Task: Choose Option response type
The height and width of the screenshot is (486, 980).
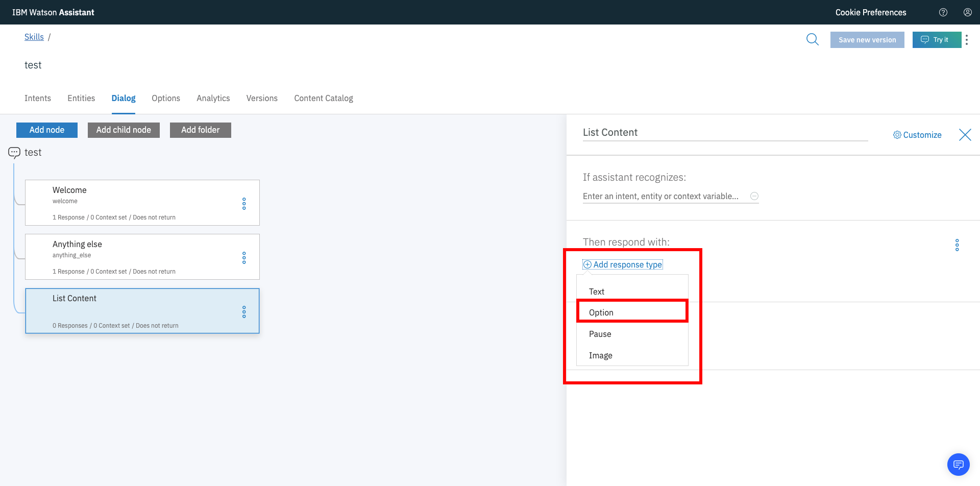Action: (x=632, y=312)
